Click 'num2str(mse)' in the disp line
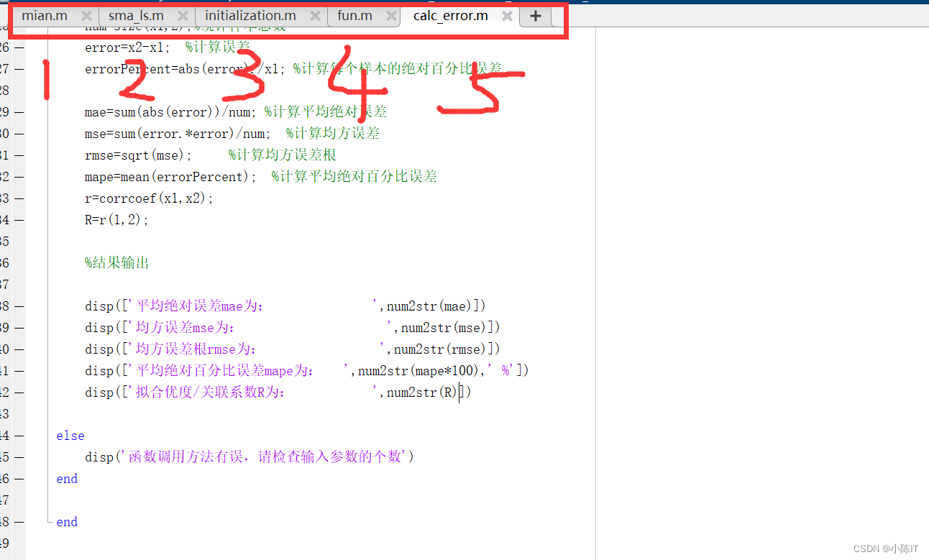 coord(444,328)
